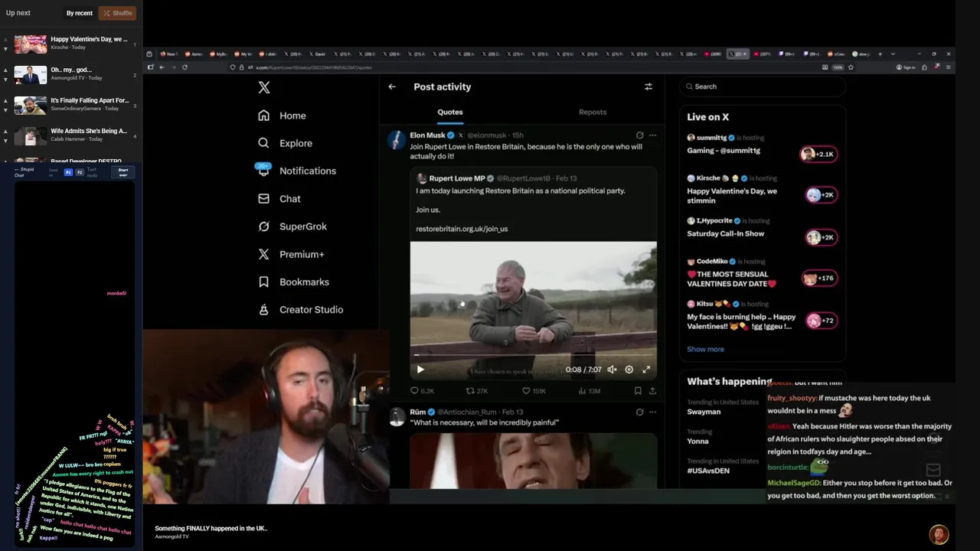Bookmark Elon Musk's quote post
This screenshot has width=980, height=551.
[x=638, y=390]
